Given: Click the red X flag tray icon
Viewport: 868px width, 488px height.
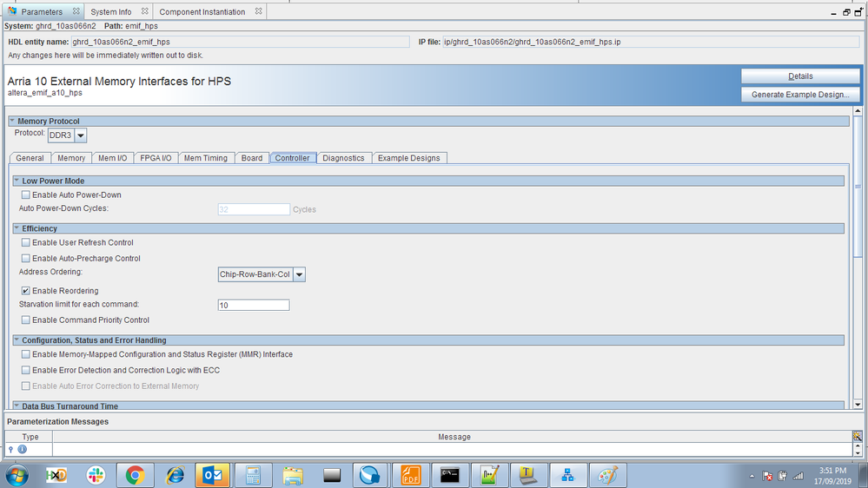Looking at the screenshot, I should click(x=767, y=476).
